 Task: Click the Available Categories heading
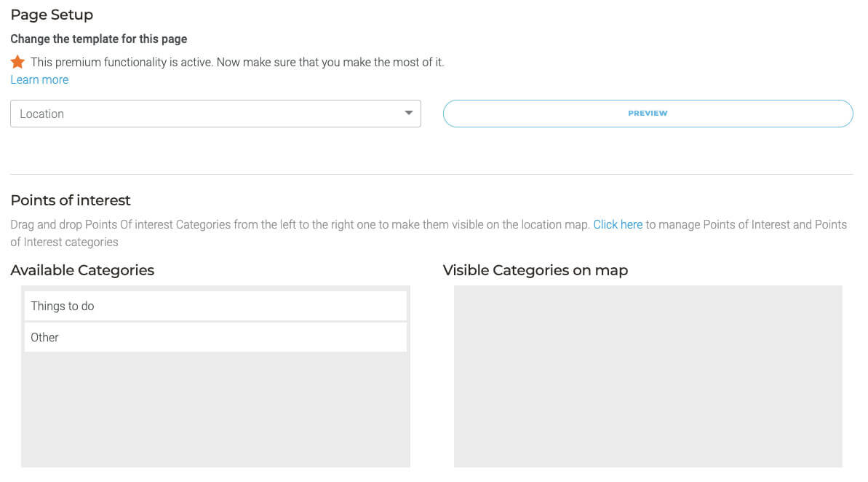[82, 270]
